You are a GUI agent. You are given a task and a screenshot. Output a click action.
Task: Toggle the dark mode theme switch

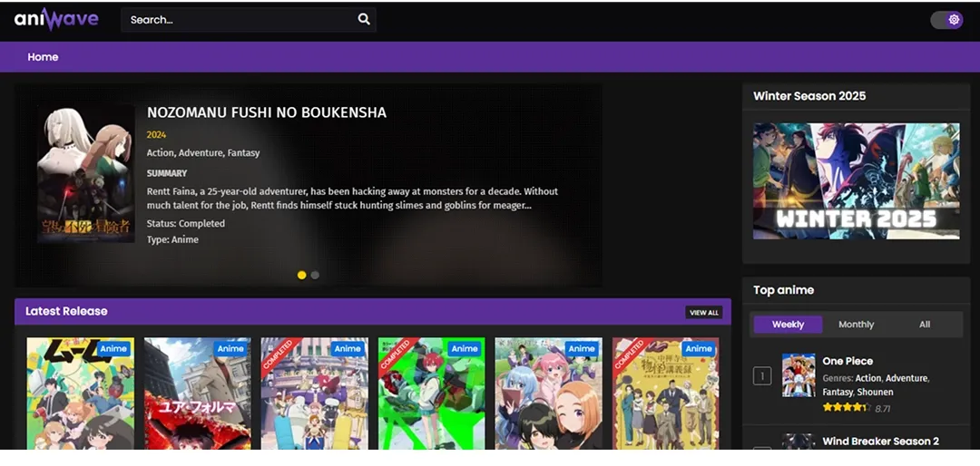[x=946, y=20]
